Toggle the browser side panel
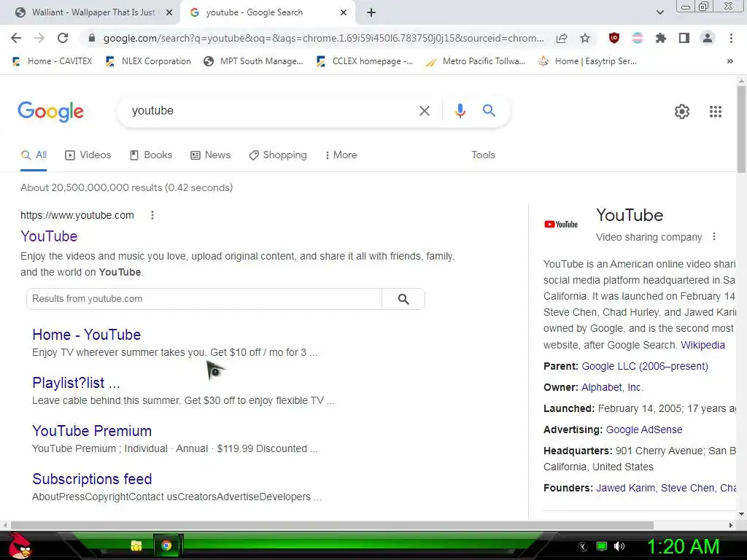This screenshot has height=560, width=747. tap(684, 38)
